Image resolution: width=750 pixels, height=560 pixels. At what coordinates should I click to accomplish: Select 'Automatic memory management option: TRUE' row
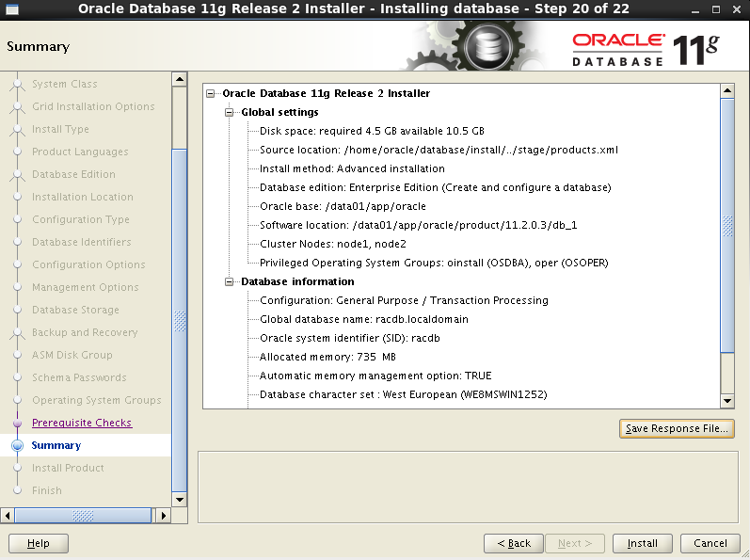[375, 376]
